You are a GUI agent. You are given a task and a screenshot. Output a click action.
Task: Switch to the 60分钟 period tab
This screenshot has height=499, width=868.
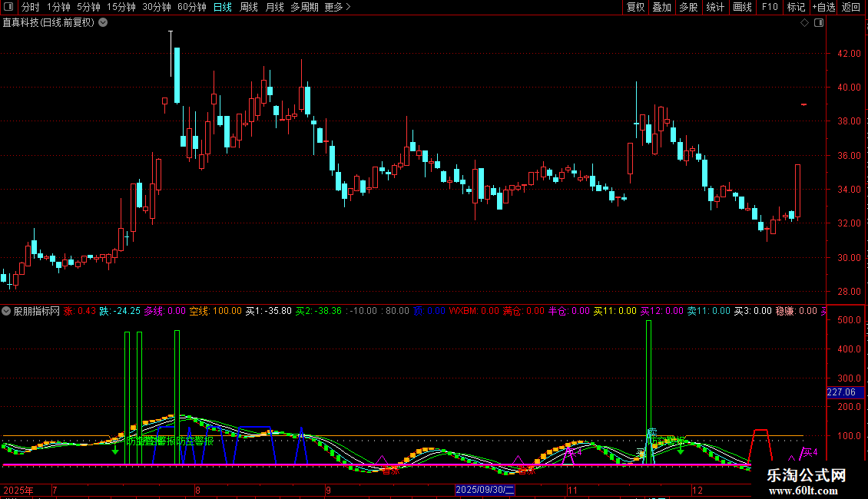click(191, 7)
